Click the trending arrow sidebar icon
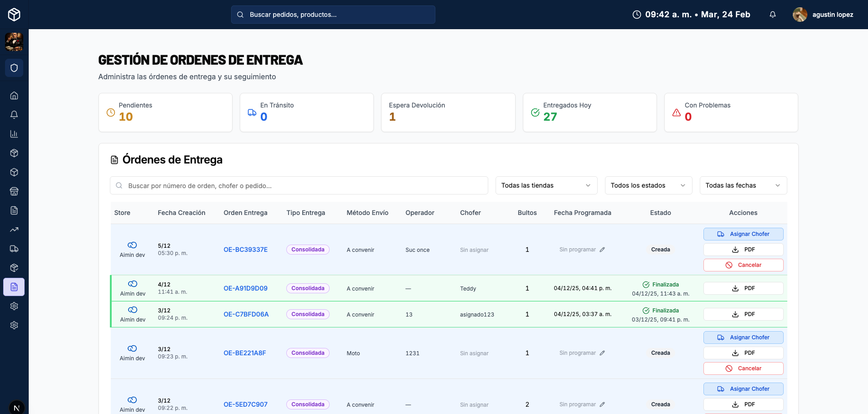 (14, 230)
